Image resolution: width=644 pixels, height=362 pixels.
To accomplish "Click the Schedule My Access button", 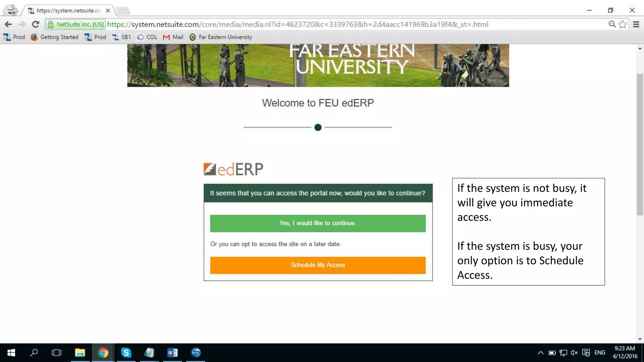I will click(x=318, y=265).
